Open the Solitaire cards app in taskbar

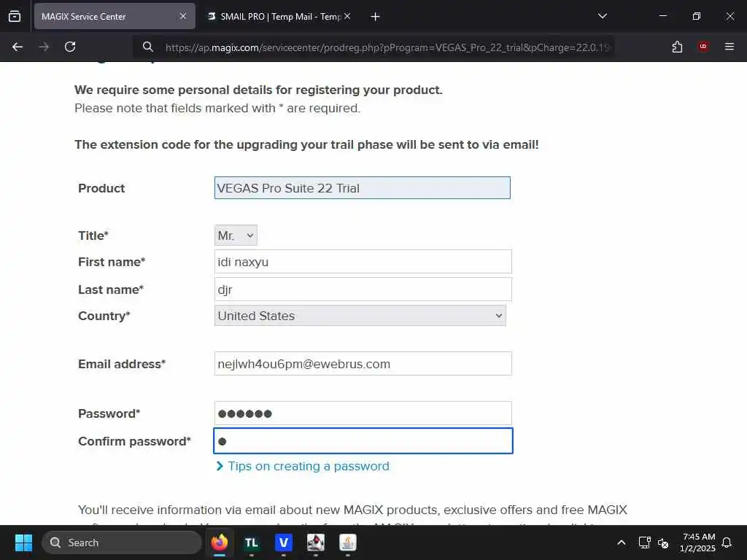click(315, 542)
